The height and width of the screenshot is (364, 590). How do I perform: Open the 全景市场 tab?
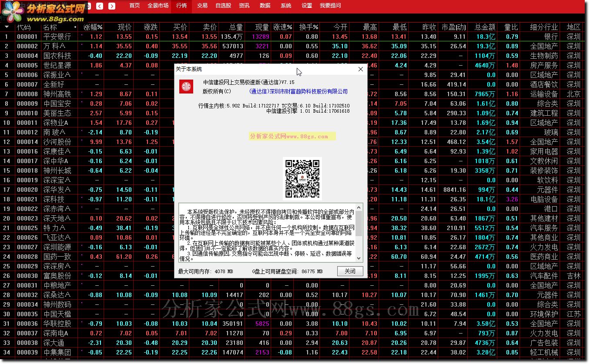tap(158, 6)
